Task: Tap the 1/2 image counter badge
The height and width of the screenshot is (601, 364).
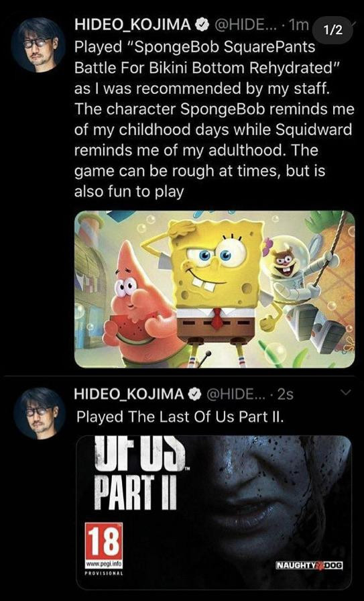Action: (332, 30)
